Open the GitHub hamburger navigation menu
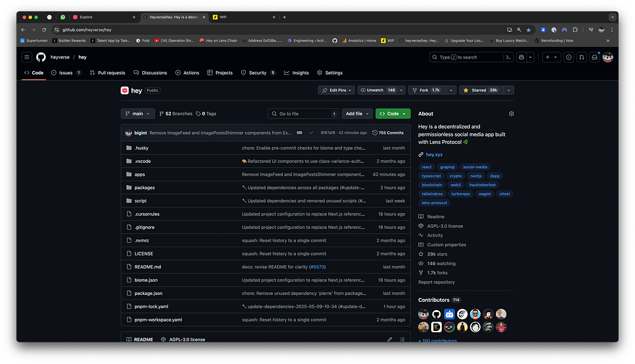 pyautogui.click(x=27, y=57)
